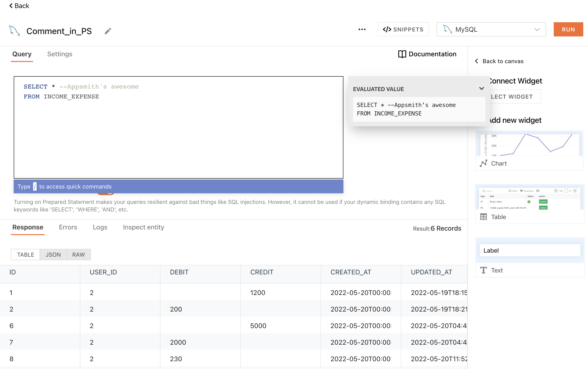Viewport: 588px width, 369px height.
Task: Click the Table grid icon
Action: click(483, 217)
